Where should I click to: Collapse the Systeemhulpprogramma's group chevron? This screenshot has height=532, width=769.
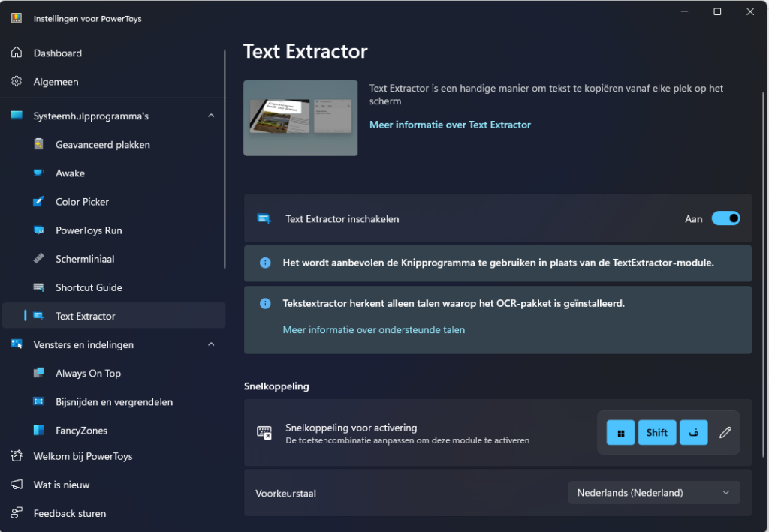[x=211, y=116]
